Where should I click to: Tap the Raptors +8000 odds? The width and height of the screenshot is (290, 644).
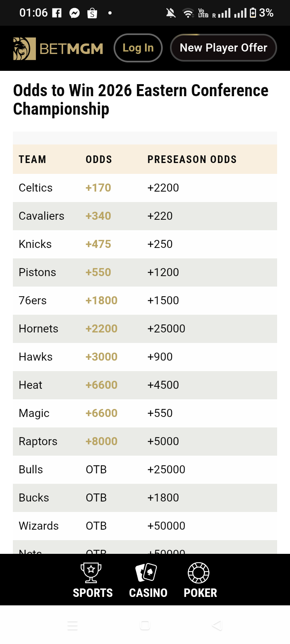tap(101, 442)
